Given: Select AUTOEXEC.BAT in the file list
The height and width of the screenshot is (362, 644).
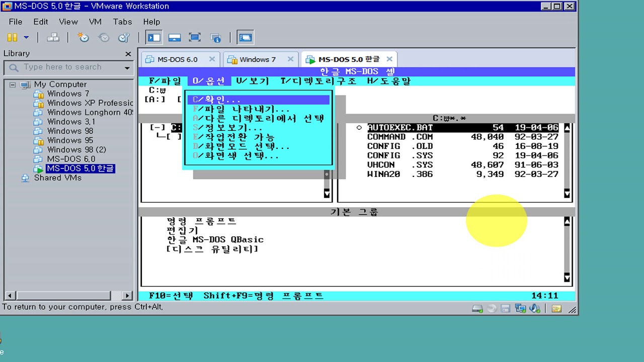Looking at the screenshot, I should (462, 128).
